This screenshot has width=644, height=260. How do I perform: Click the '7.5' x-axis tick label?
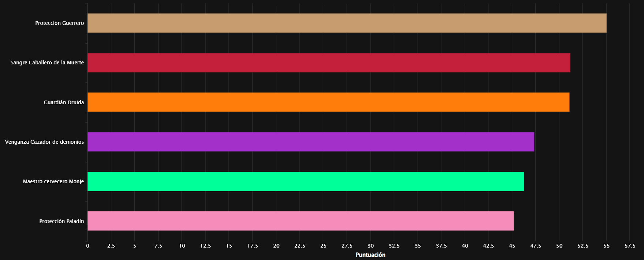159,246
